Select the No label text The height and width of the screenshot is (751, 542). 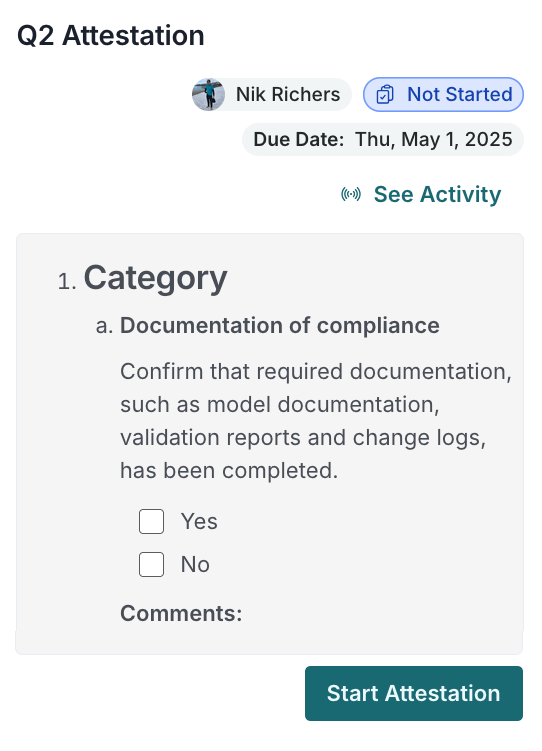(x=195, y=564)
